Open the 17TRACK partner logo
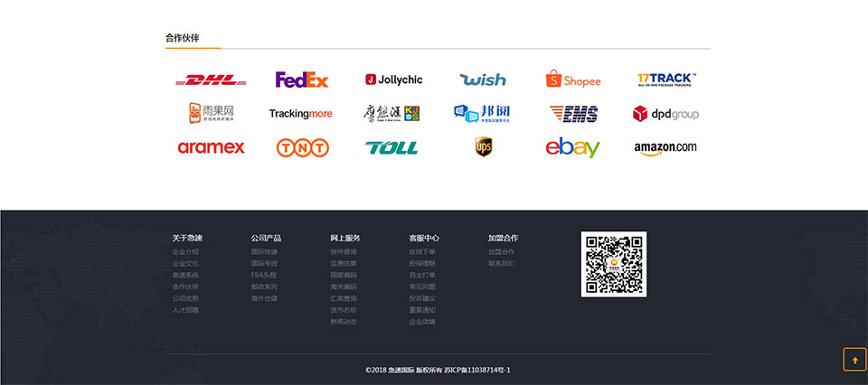This screenshot has width=868, height=385. click(667, 80)
